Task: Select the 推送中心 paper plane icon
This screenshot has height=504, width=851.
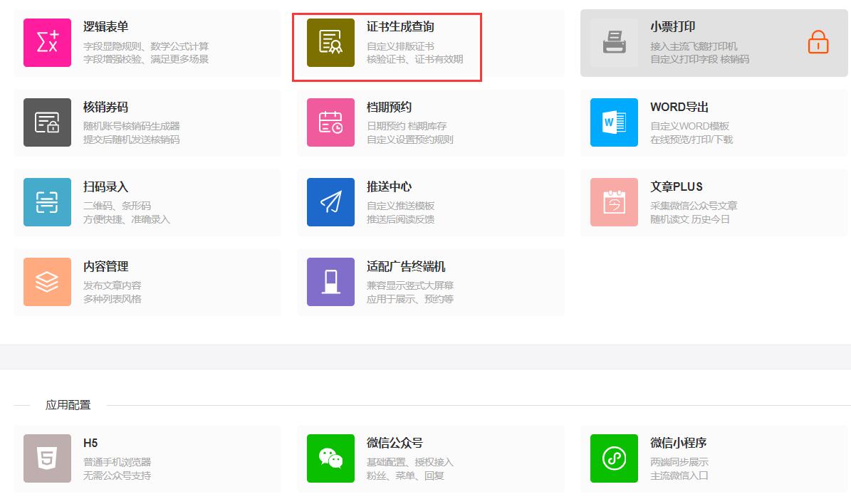Action: click(330, 202)
